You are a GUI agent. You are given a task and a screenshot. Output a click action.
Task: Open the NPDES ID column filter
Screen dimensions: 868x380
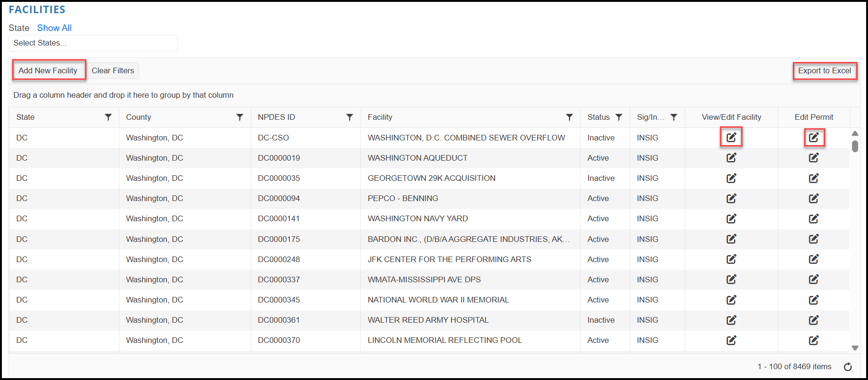(350, 117)
